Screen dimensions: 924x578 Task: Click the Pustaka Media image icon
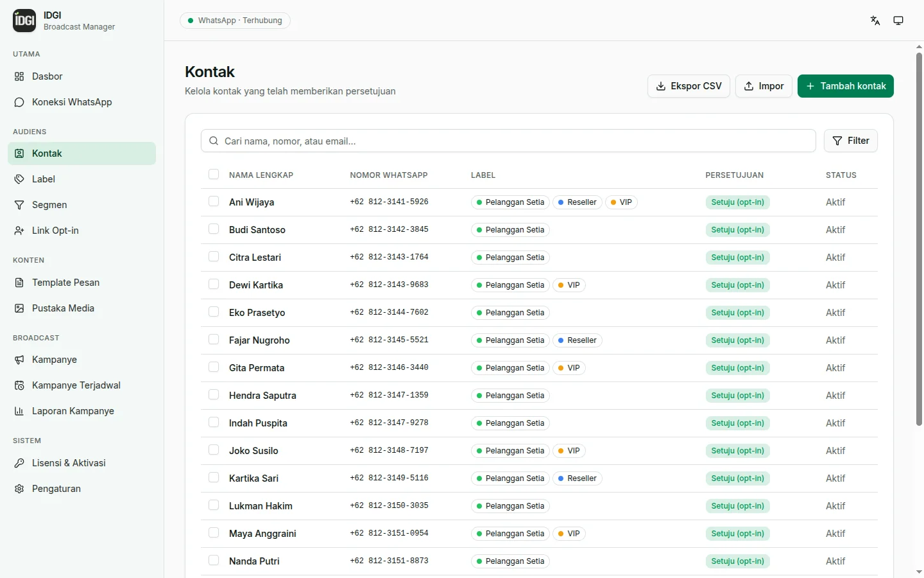(x=19, y=308)
